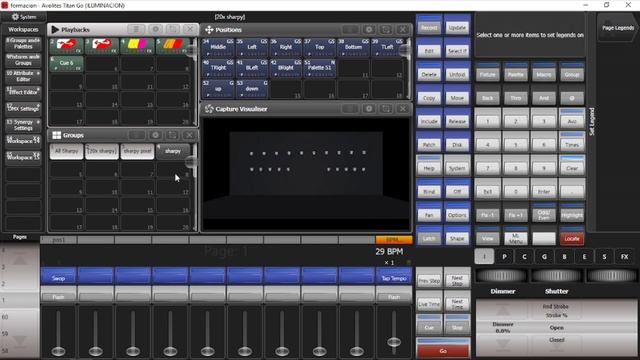Apply the BLeft position palette
The image size is (640, 360).
pyautogui.click(x=252, y=68)
